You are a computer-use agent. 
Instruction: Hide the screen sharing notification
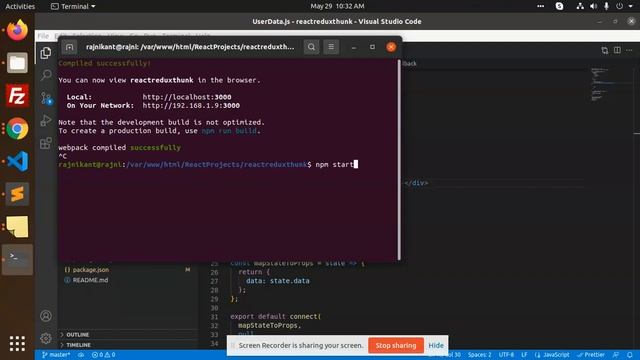(436, 345)
